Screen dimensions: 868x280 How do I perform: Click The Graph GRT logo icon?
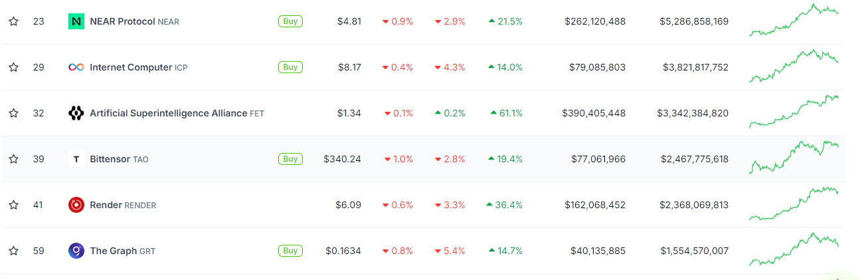pos(76,251)
